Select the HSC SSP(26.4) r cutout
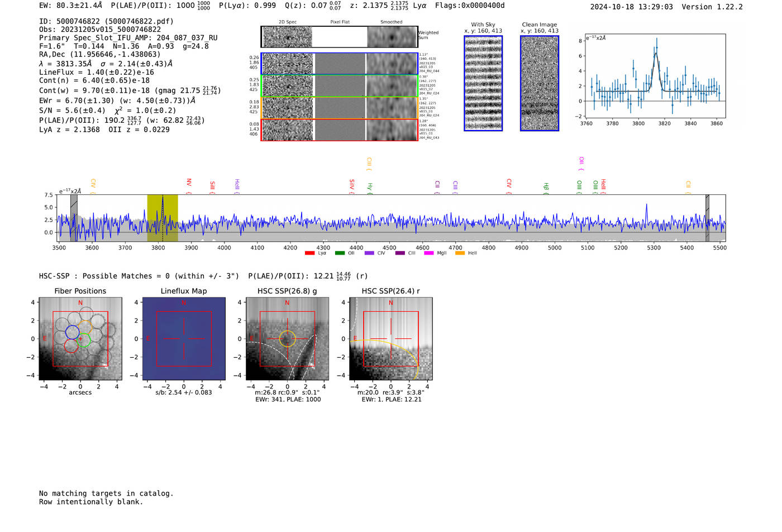The image size is (782, 532). pos(390,339)
